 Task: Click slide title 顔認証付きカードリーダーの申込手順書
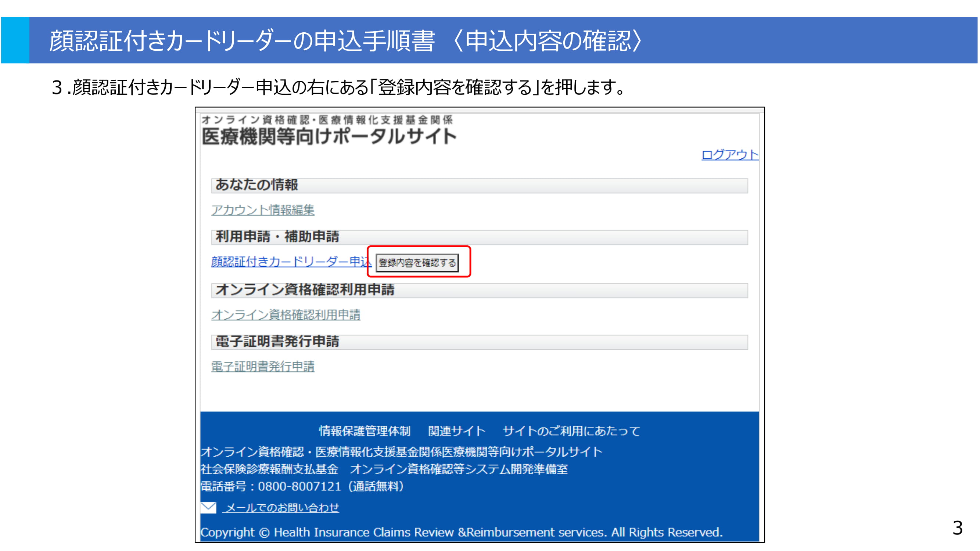coord(242,41)
